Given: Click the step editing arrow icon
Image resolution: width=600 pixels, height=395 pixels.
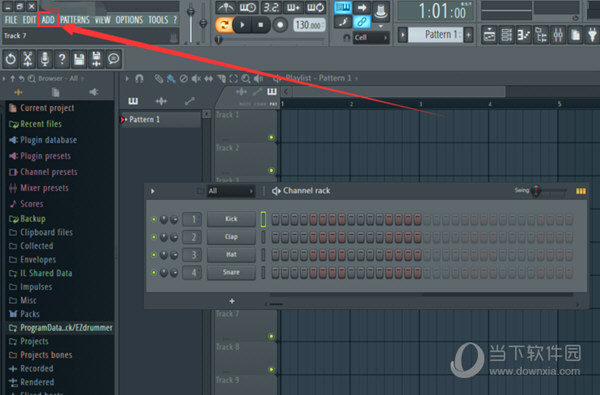Looking at the screenshot, I should pos(361,7).
